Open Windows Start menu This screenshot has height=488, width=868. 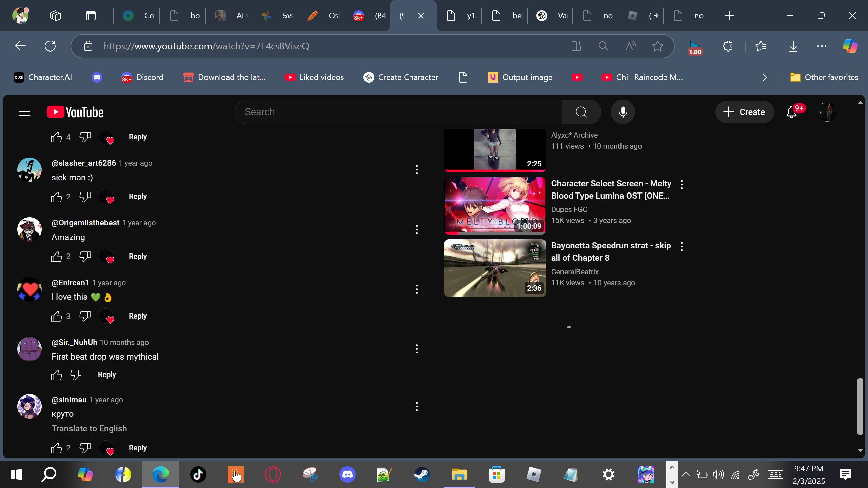click(16, 474)
